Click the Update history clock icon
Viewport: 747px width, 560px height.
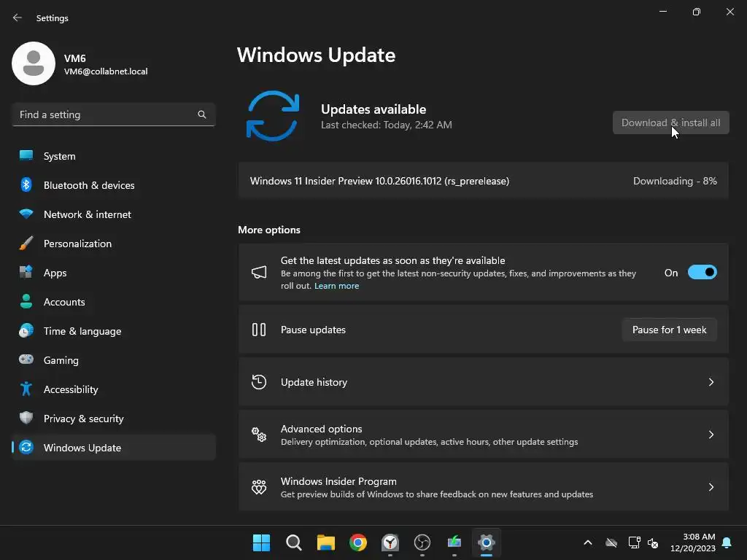pyautogui.click(x=259, y=382)
